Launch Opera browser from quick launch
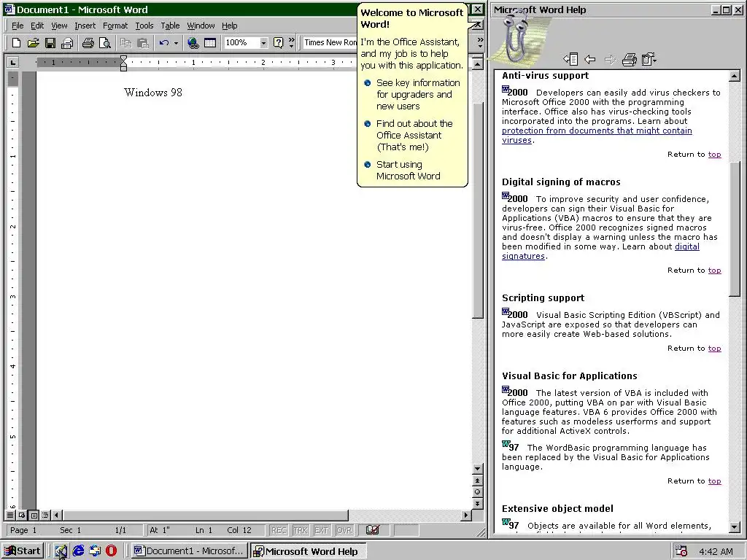Viewport: 747px width, 560px height. point(111,551)
